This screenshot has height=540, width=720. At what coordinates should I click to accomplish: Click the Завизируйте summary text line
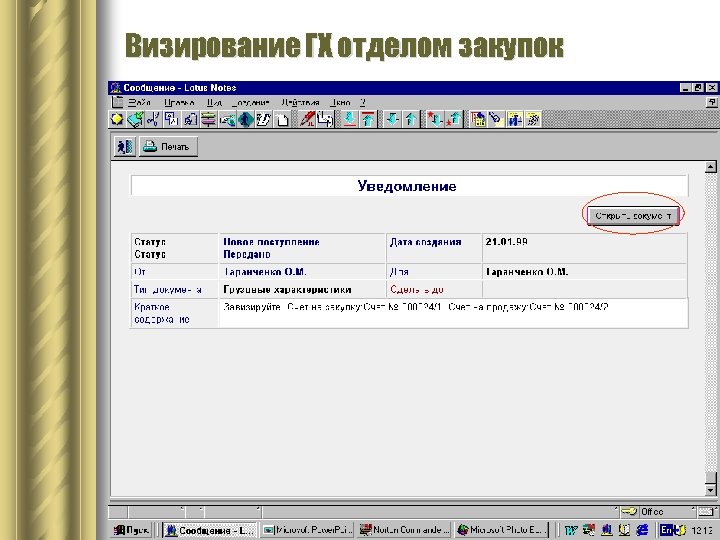tap(416, 307)
